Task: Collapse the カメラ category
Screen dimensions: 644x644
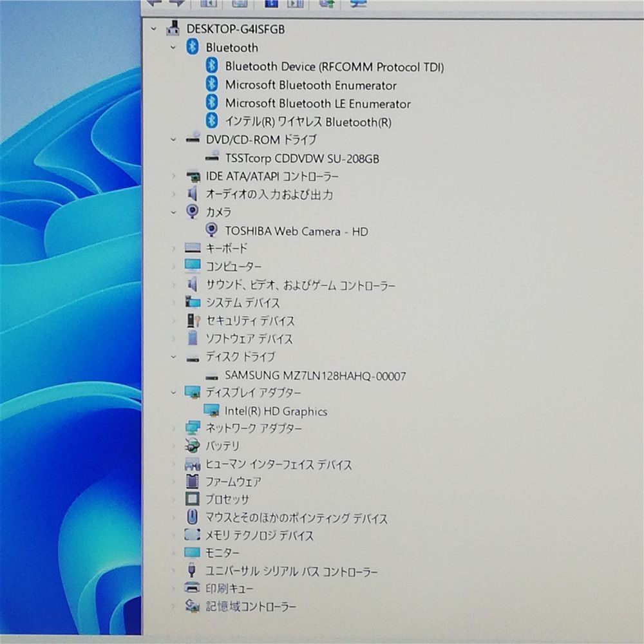Action: pyautogui.click(x=173, y=213)
